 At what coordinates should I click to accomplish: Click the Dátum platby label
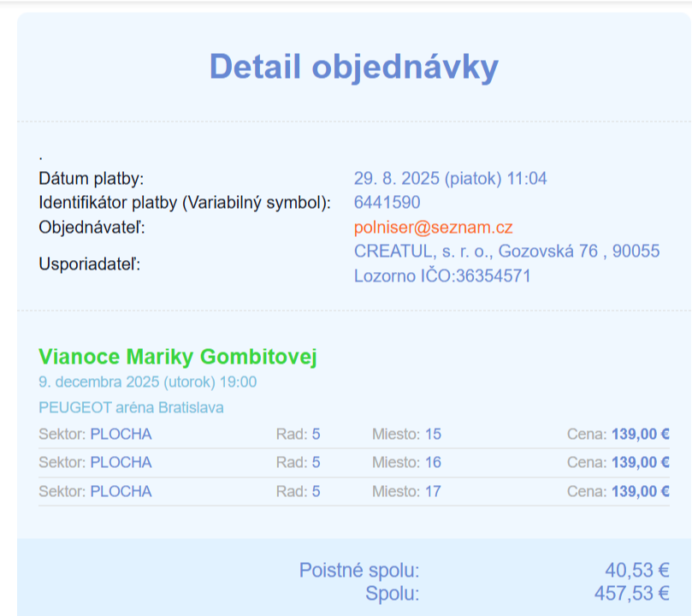tap(92, 179)
